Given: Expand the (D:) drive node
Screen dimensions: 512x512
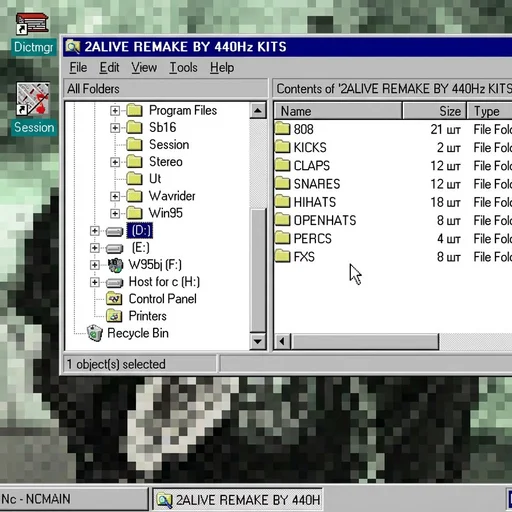Looking at the screenshot, I should point(95,231).
